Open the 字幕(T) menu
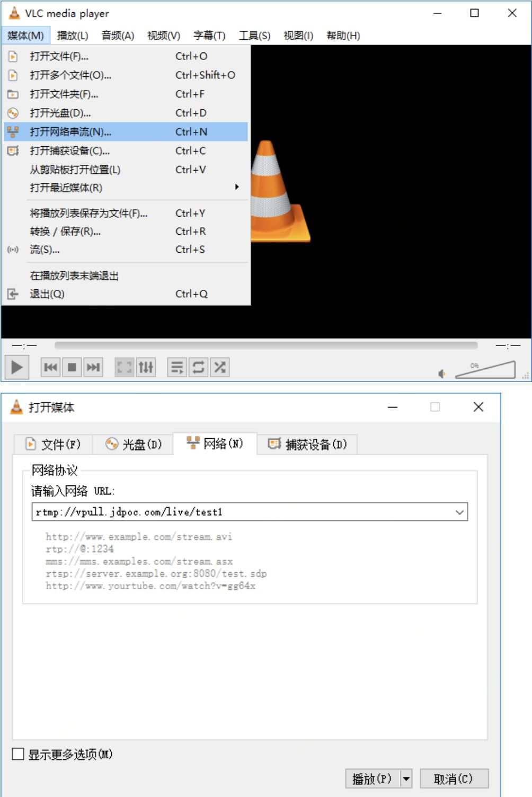The image size is (532, 797). pos(209,36)
